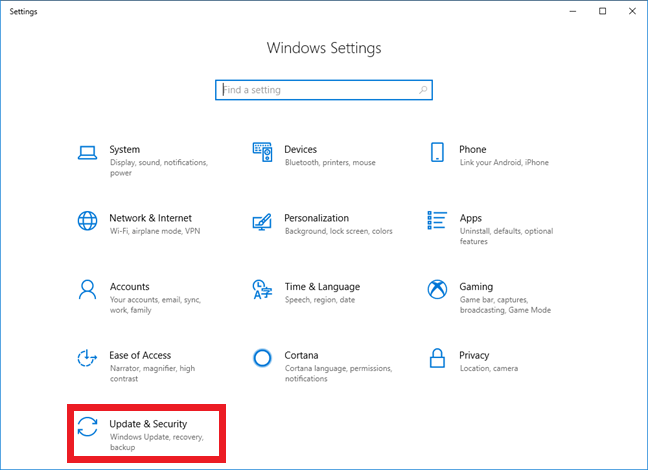Open Update & Security title
The image size is (648, 470).
coord(148,424)
